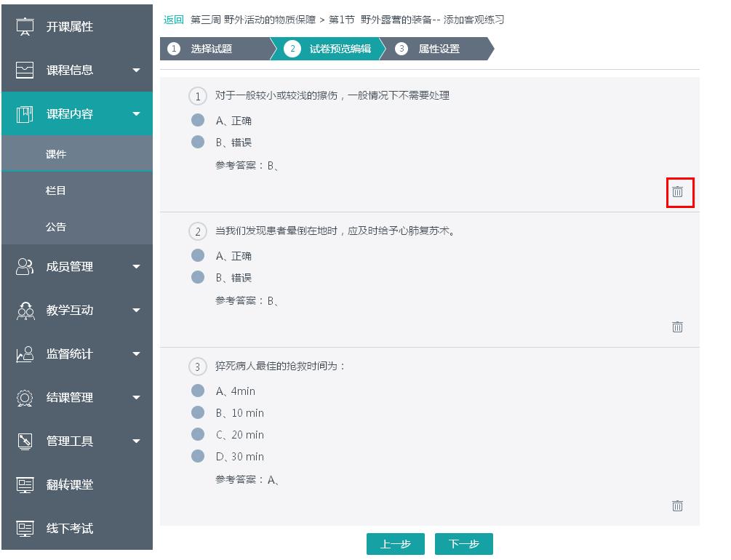Jump to step 3 属性设置
Image resolution: width=731 pixels, height=560 pixels.
[x=438, y=49]
